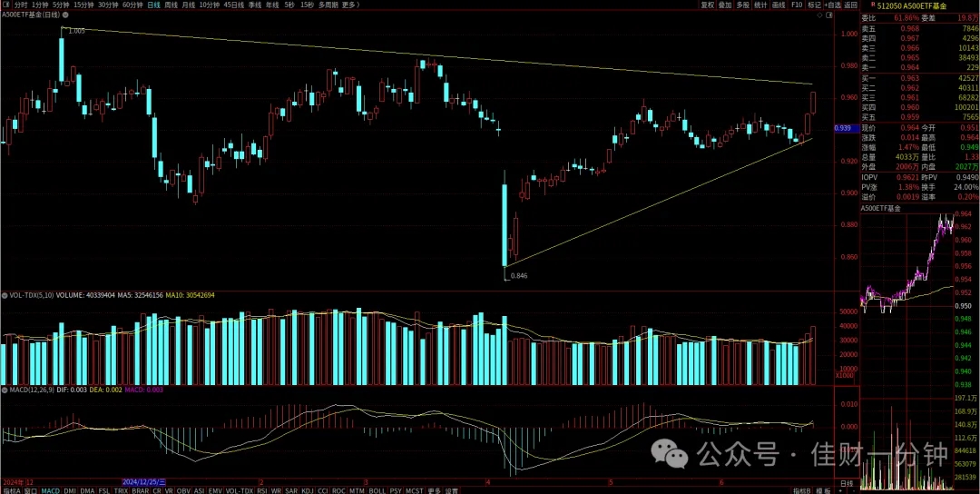Expand the 更多 period options at top
The width and height of the screenshot is (980, 494).
click(350, 5)
